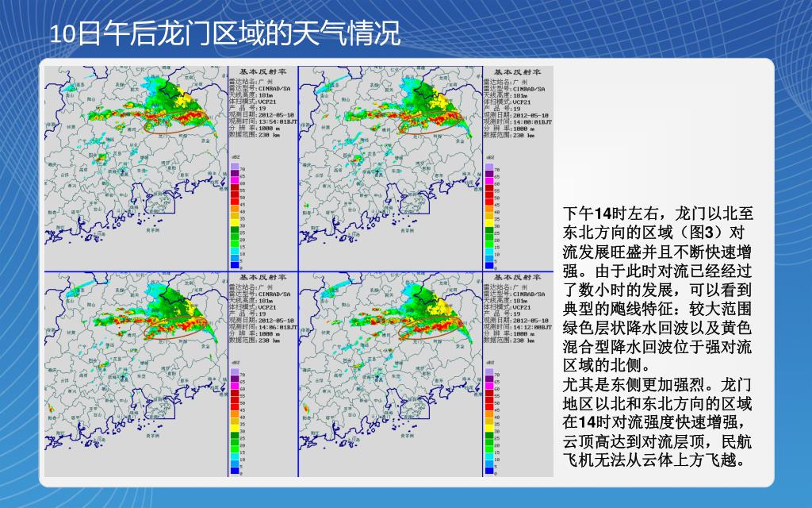The width and height of the screenshot is (812, 508).
Task: Click the line 流发展旺盛并且不断快速增
Action: [657, 252]
